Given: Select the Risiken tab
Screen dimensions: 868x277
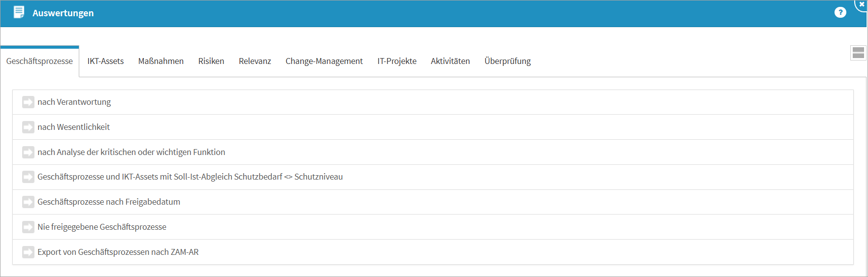Looking at the screenshot, I should click(211, 62).
